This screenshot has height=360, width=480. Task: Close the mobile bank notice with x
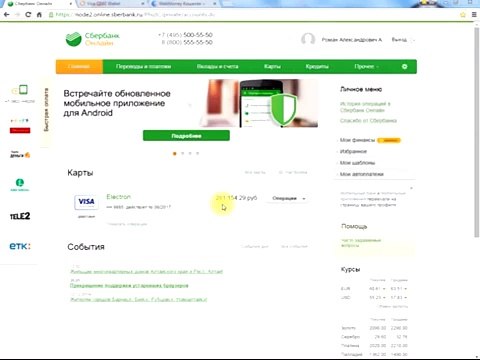[x=411, y=188]
